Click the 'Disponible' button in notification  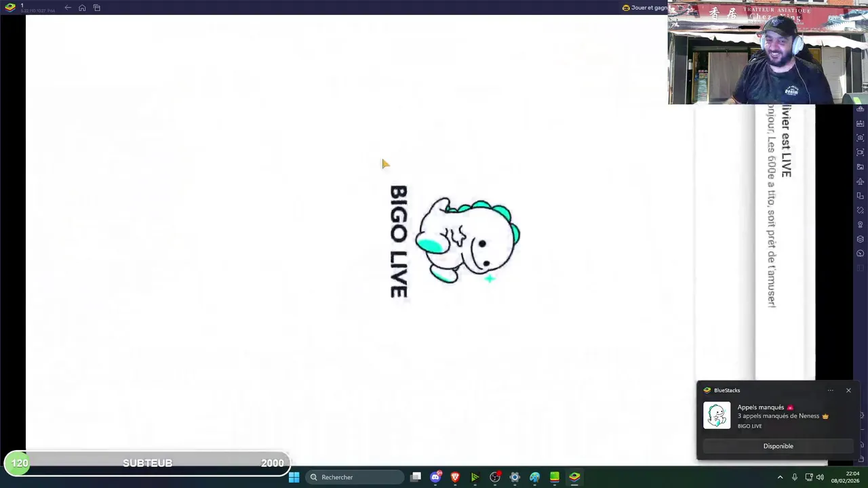(778, 446)
